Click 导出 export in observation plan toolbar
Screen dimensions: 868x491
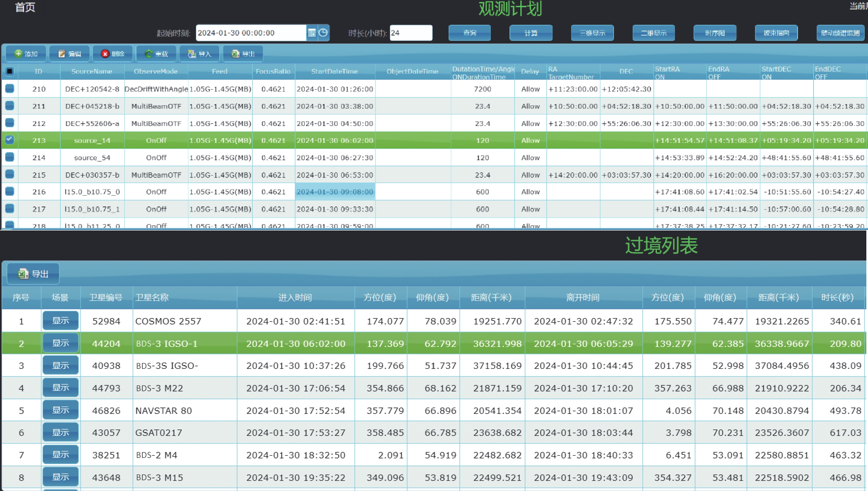pyautogui.click(x=243, y=53)
